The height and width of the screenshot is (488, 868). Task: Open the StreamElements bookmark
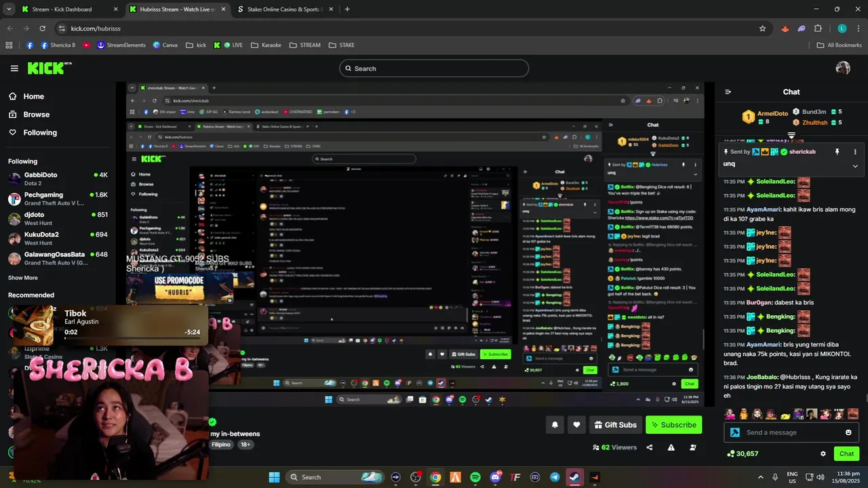pyautogui.click(x=121, y=45)
